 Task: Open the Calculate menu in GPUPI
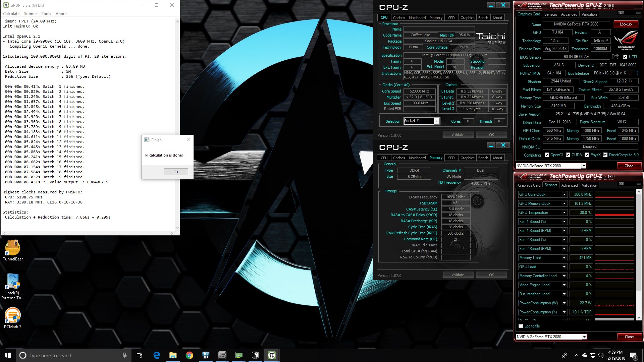pyautogui.click(x=11, y=14)
